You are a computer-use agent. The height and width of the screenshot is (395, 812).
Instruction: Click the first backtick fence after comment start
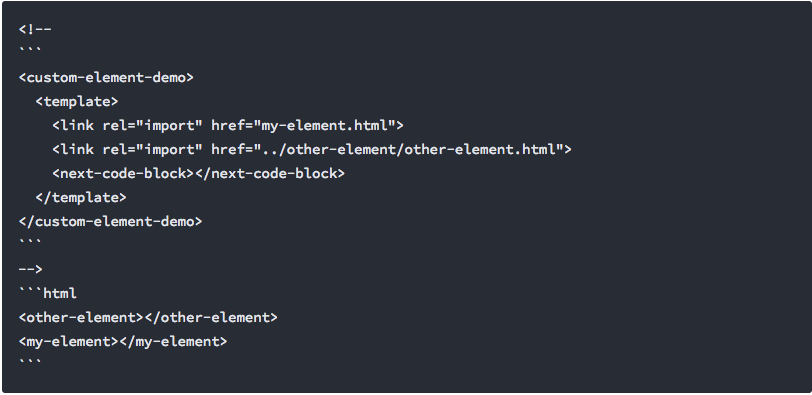click(x=30, y=51)
